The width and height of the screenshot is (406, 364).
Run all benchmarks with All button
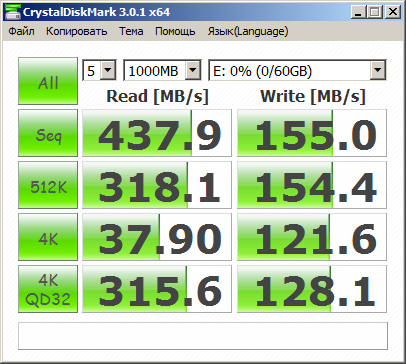tap(48, 81)
